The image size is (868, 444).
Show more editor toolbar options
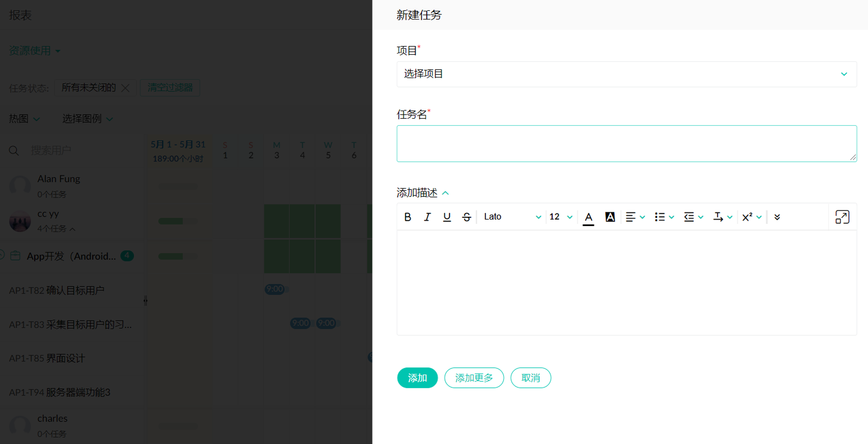[x=777, y=217]
